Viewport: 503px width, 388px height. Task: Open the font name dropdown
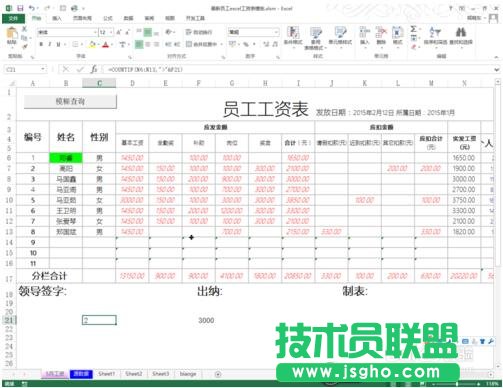pos(95,32)
